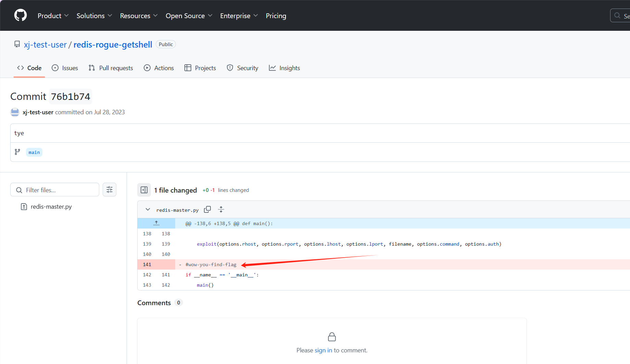Go to the Pricing page
630x364 pixels.
coord(276,16)
